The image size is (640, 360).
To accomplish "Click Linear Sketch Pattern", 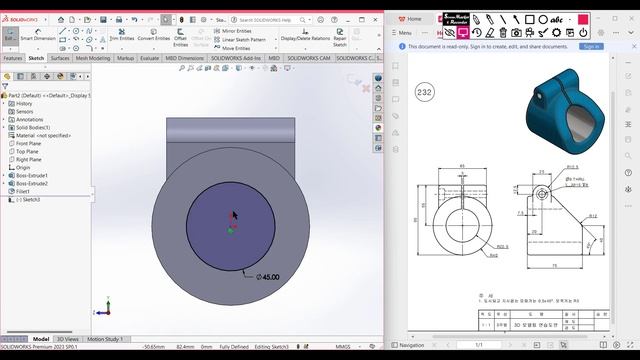I will pos(240,40).
